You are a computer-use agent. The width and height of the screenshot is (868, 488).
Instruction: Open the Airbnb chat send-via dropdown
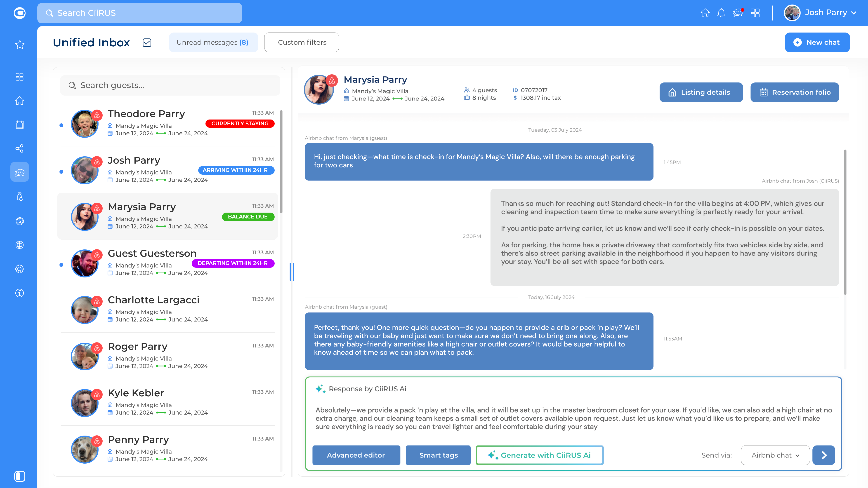point(775,455)
